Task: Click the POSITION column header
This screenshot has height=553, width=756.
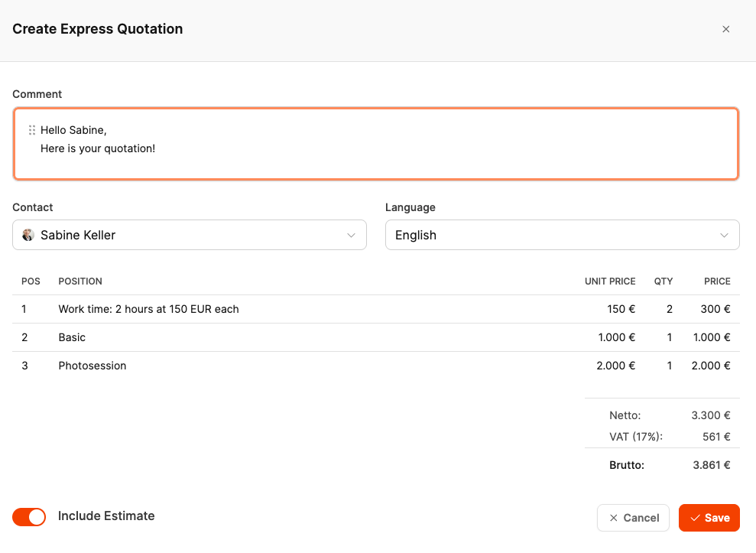Action: (80, 281)
